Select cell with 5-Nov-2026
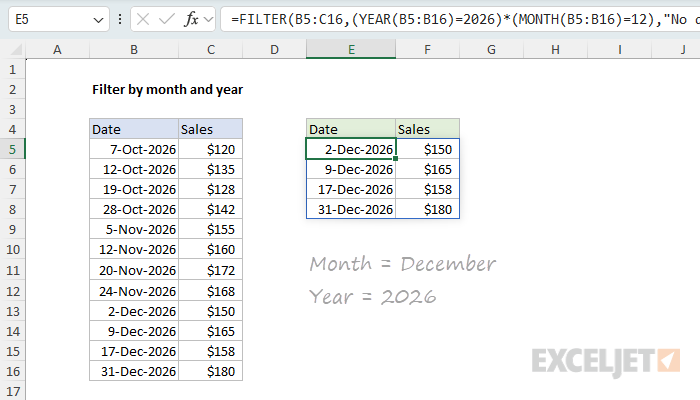 (x=134, y=229)
